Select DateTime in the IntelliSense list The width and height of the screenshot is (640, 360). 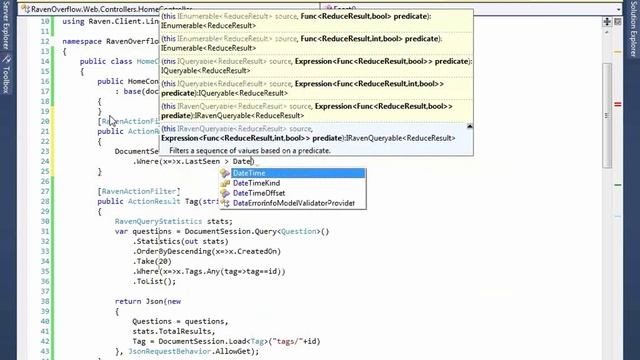(x=298, y=173)
